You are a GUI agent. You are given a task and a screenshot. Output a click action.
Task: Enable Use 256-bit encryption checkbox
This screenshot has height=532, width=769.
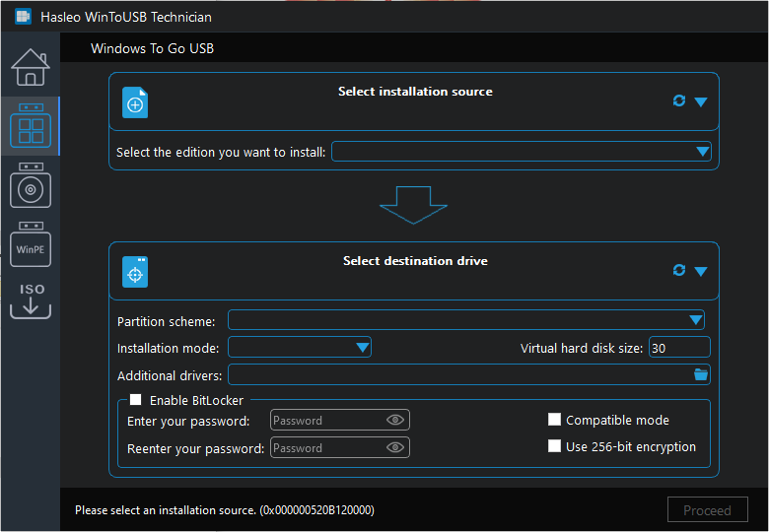pyautogui.click(x=555, y=446)
